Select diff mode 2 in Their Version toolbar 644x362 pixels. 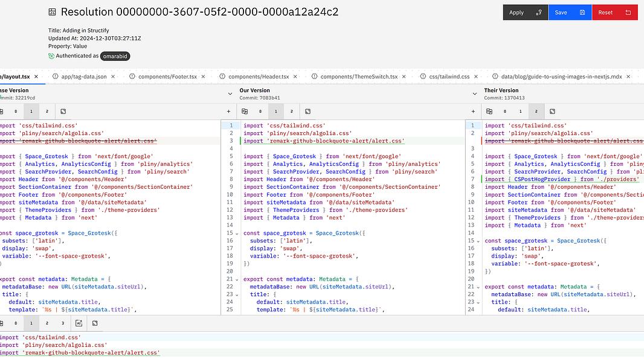536,112
